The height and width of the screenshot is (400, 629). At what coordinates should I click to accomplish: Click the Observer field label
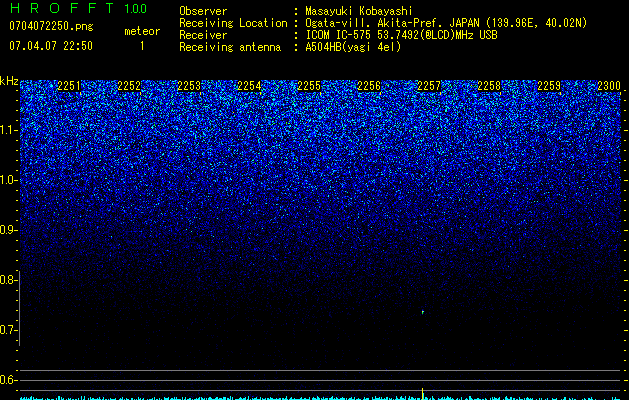click(203, 12)
